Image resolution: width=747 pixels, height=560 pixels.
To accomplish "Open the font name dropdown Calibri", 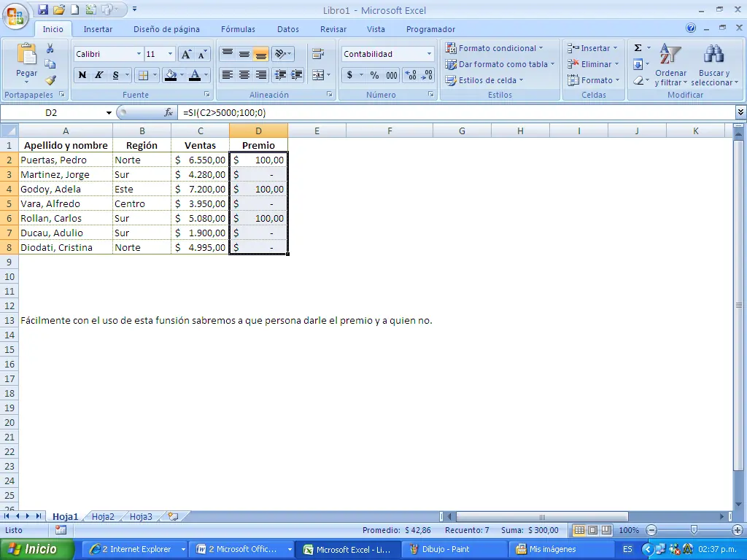I will point(139,54).
